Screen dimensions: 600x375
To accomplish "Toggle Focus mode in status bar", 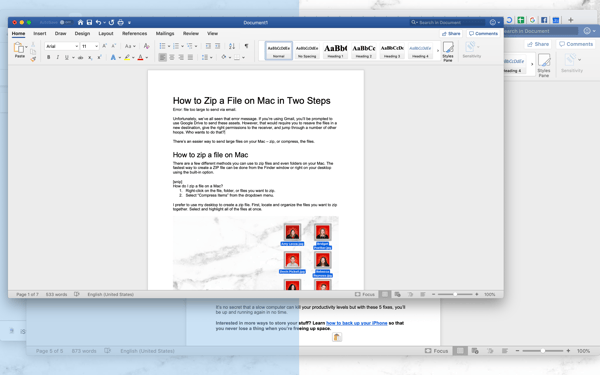I will point(365,294).
